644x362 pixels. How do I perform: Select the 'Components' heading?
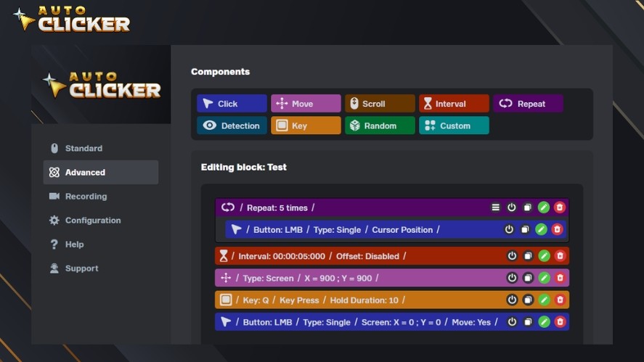pos(220,71)
